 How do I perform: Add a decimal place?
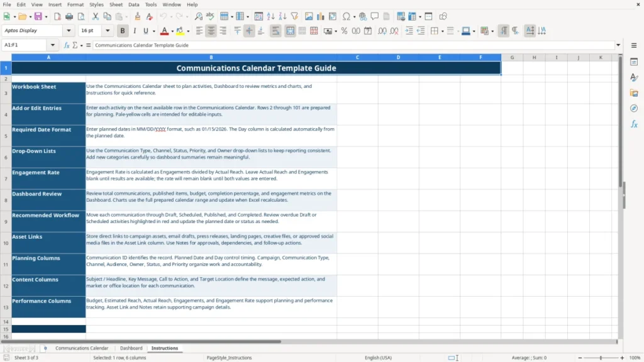tap(382, 31)
